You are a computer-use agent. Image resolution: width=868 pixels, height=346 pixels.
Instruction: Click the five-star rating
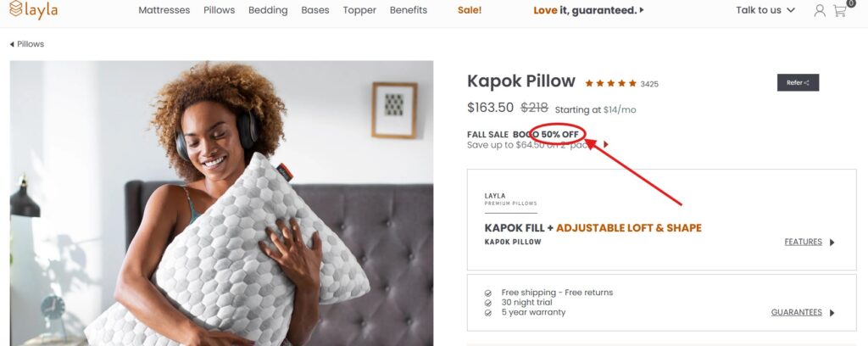pos(610,83)
